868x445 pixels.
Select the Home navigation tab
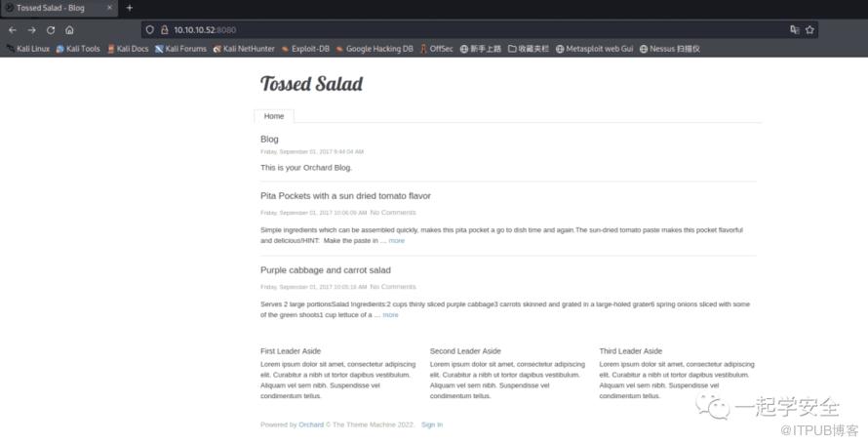click(274, 116)
